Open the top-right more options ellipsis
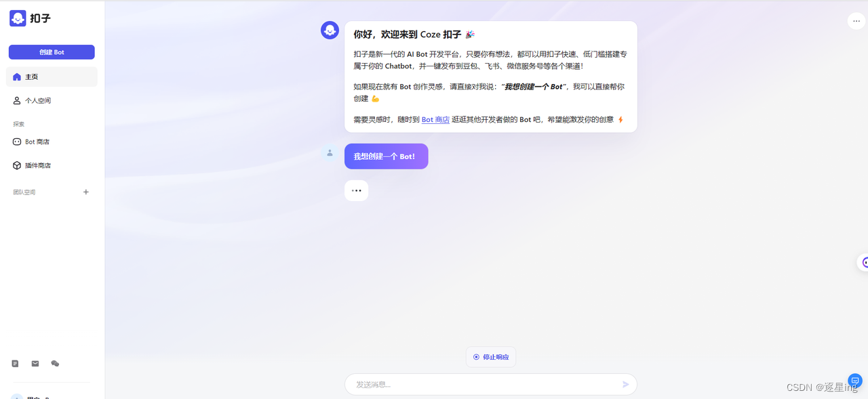The height and width of the screenshot is (399, 868). [x=856, y=21]
